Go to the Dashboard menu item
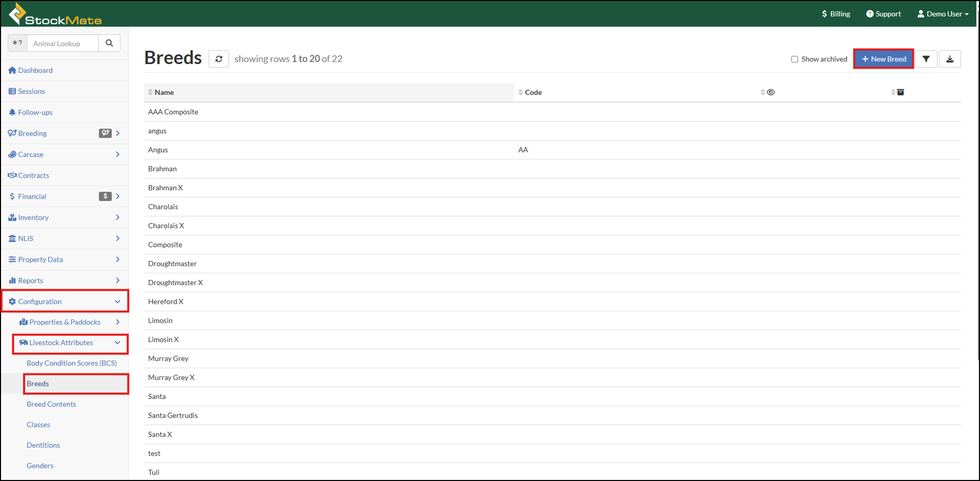Image resolution: width=980 pixels, height=481 pixels. pos(35,70)
